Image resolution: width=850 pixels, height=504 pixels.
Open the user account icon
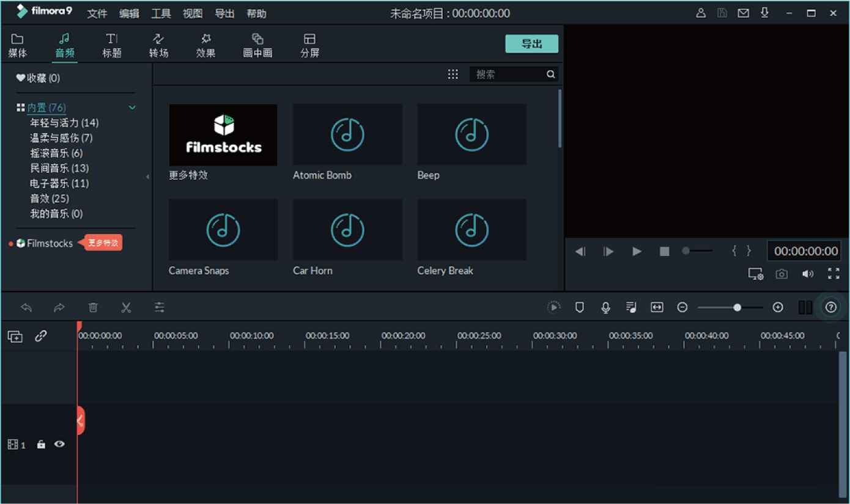tap(701, 13)
